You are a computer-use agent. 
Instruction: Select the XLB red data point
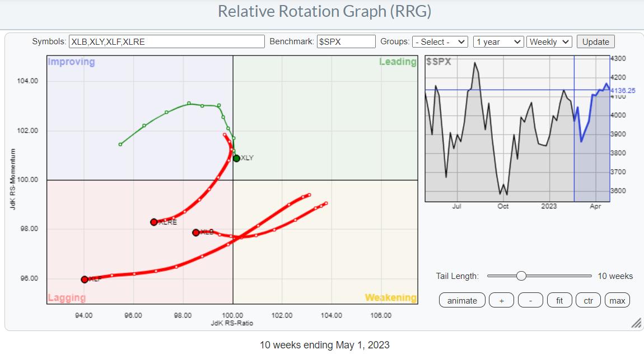(x=196, y=232)
